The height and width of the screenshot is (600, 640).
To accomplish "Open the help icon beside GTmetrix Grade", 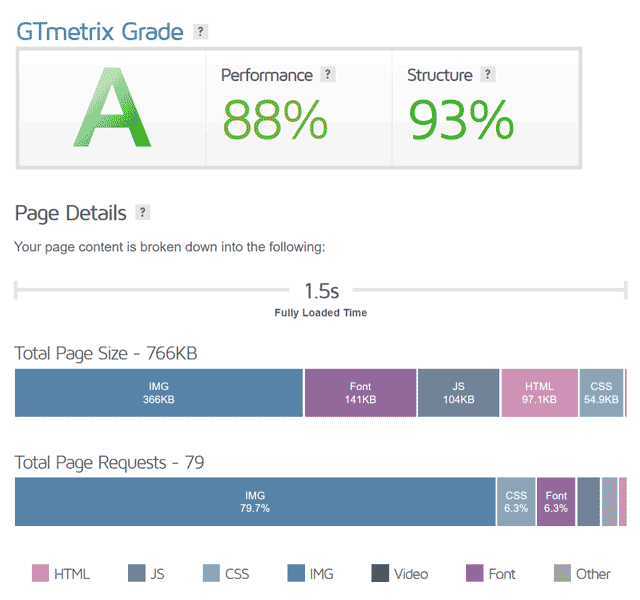I will point(200,31).
